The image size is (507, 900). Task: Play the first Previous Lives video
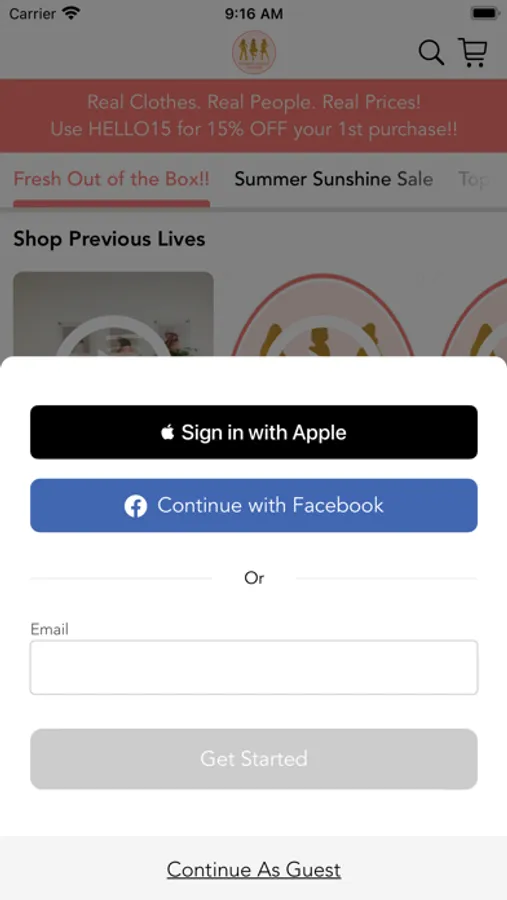pyautogui.click(x=113, y=315)
